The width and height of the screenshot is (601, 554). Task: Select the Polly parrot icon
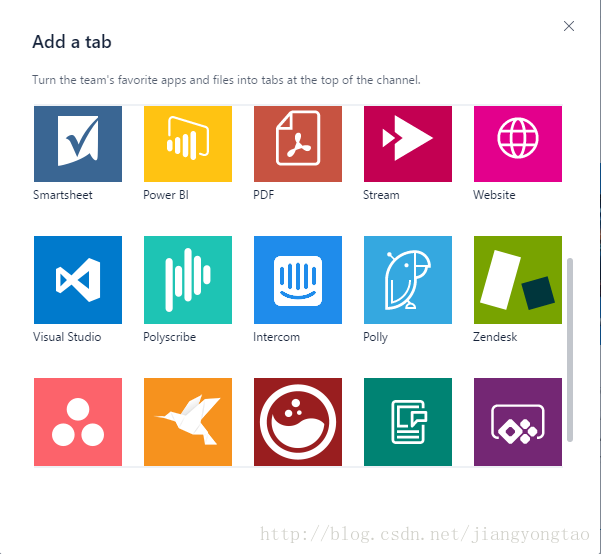tap(408, 280)
